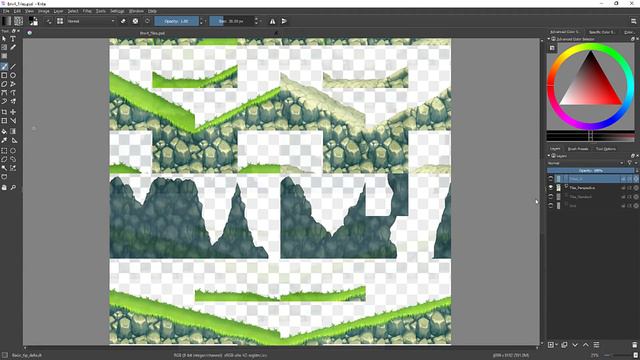Toggle visibility of the bottom layer
Viewport: 640px width, 360px height.
[x=551, y=206]
